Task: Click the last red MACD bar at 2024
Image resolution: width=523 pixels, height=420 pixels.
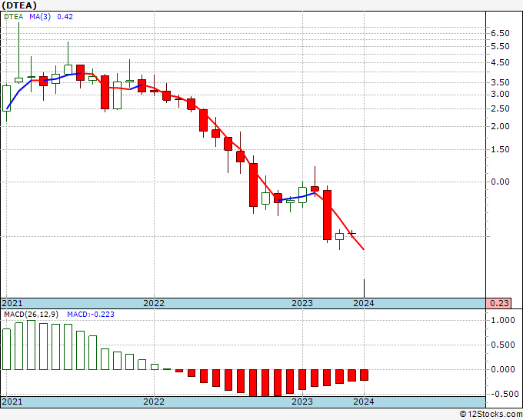Action: (365, 375)
